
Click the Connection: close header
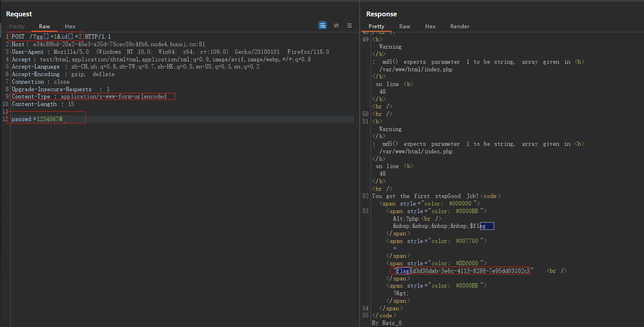coord(41,82)
